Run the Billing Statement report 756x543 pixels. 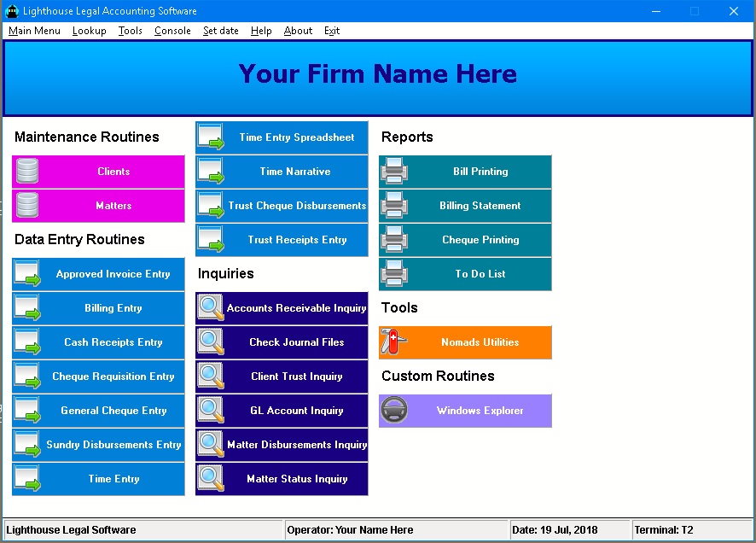480,206
